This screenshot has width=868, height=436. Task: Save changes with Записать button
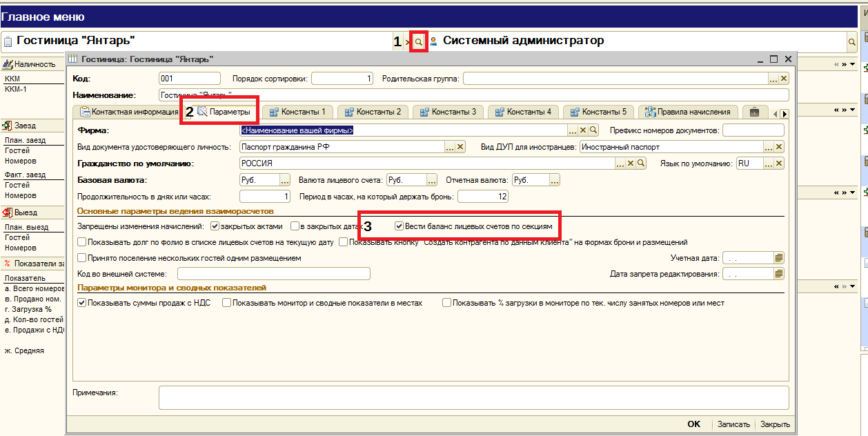[733, 424]
